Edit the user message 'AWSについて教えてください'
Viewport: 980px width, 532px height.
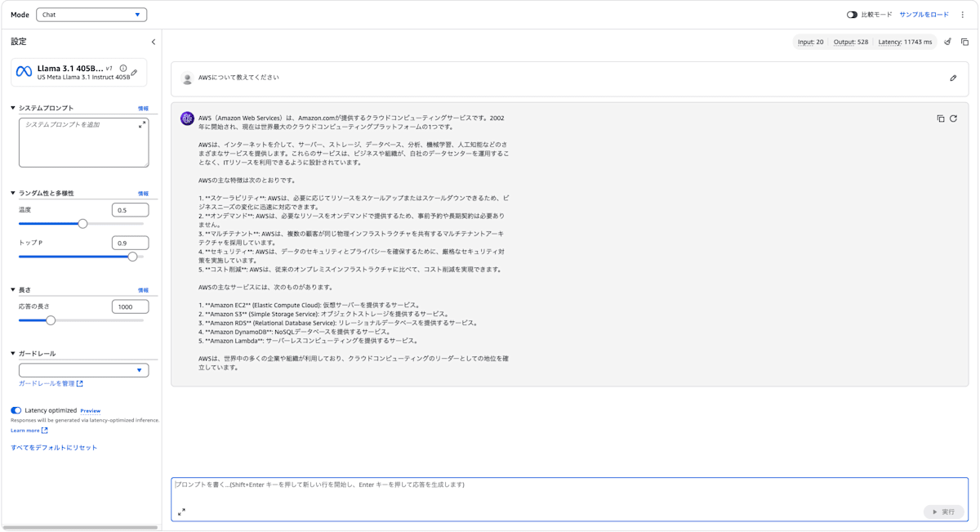coord(953,78)
